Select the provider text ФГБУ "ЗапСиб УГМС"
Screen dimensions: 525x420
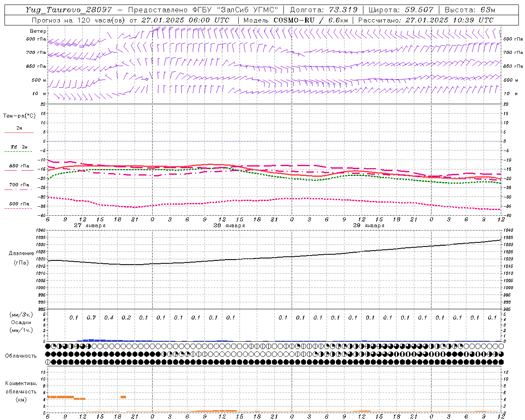(x=235, y=10)
